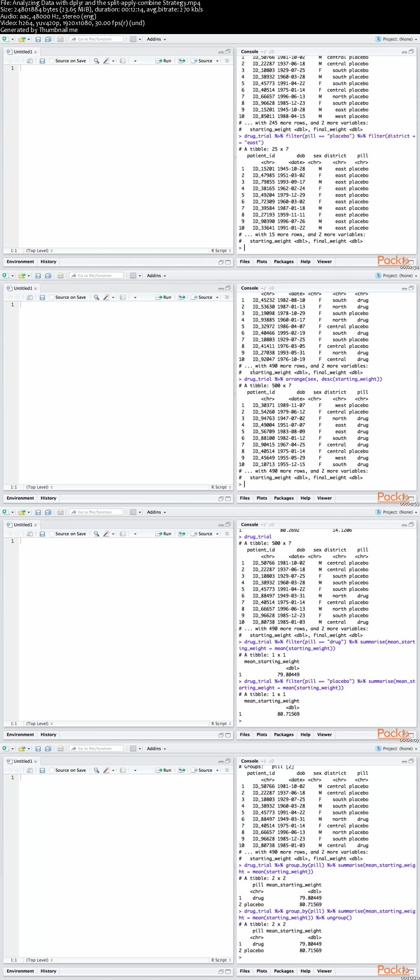Enable Source on Save in 00:04:53 frame
The image size is (420, 980).
click(52, 297)
